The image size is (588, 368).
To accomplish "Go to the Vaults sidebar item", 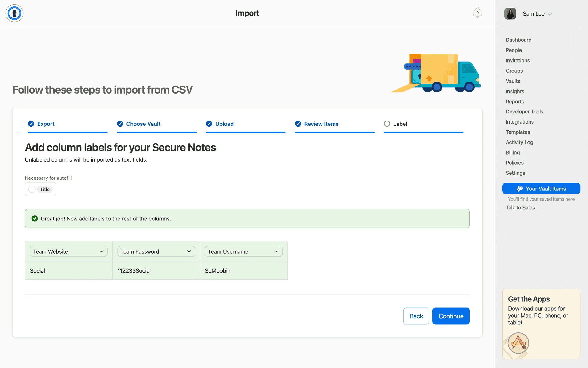I will click(513, 81).
